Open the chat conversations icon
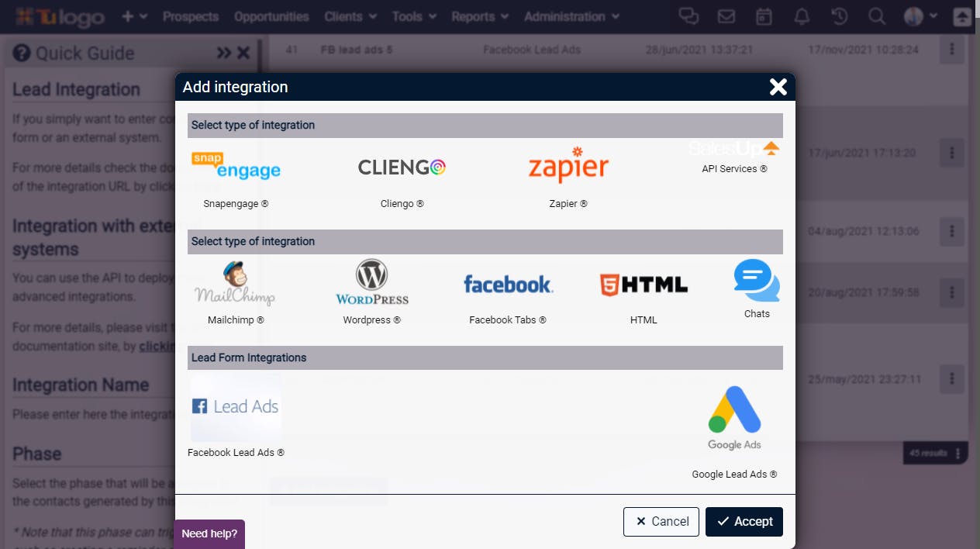The image size is (980, 549). tap(688, 16)
